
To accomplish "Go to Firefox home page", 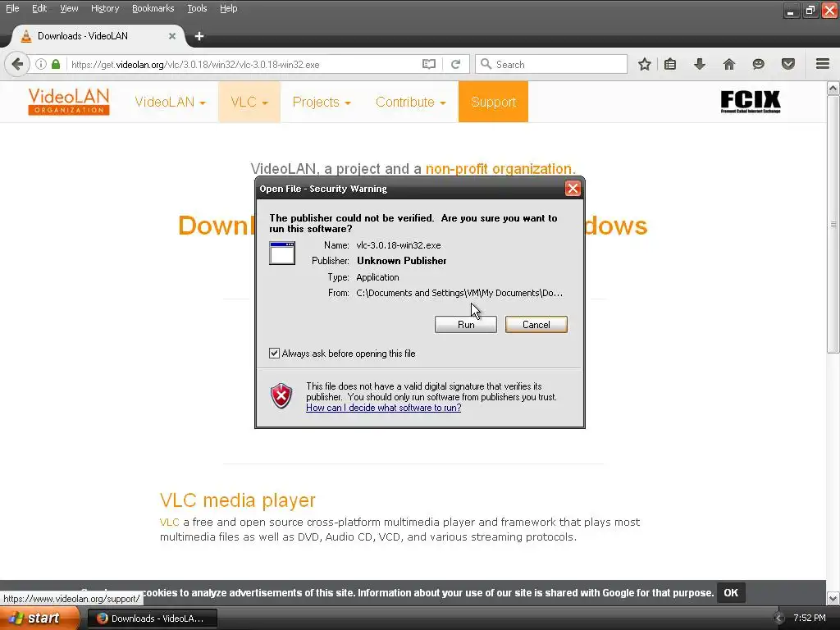I will [x=728, y=64].
